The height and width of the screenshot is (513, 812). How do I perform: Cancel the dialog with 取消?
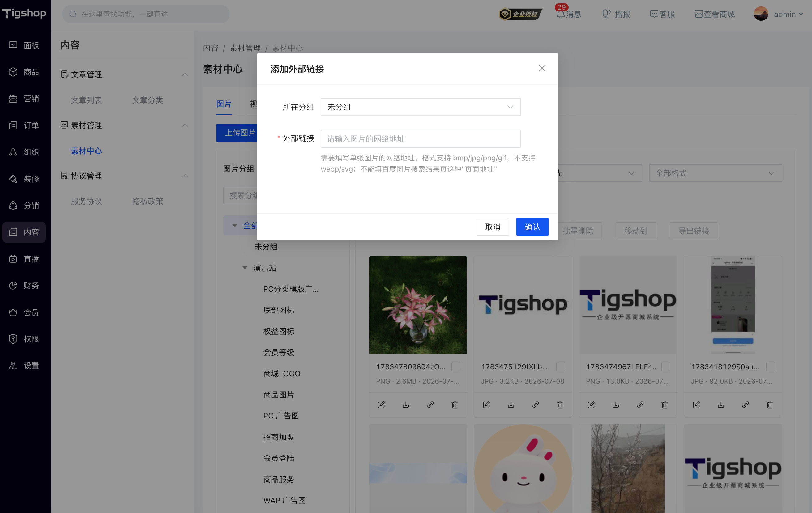(492, 227)
